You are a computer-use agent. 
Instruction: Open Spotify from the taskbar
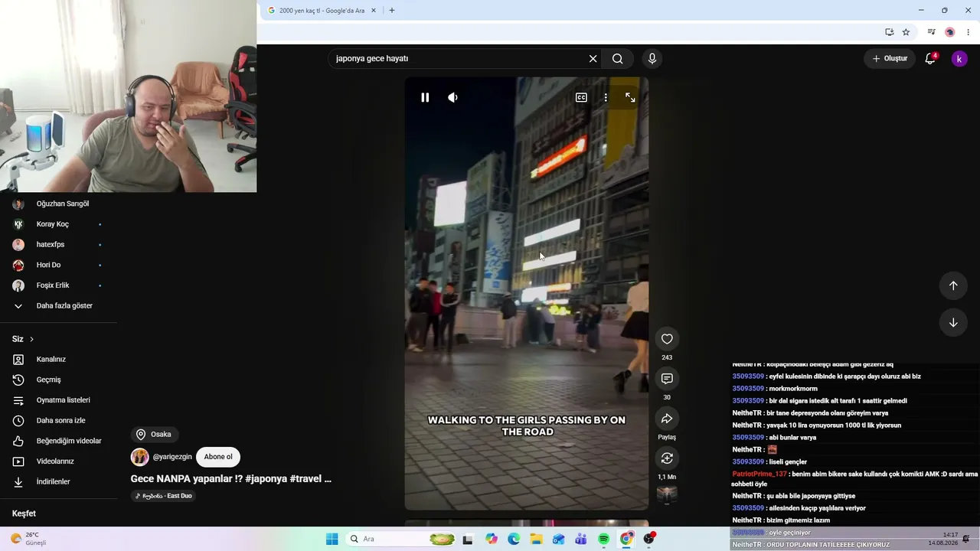[x=603, y=539]
